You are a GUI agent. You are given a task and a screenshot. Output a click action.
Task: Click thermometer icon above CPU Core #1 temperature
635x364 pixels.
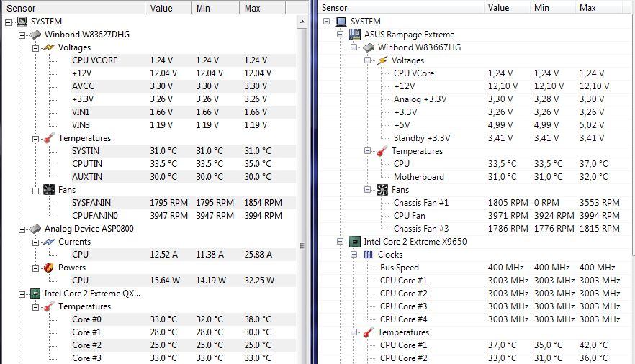[x=368, y=332]
